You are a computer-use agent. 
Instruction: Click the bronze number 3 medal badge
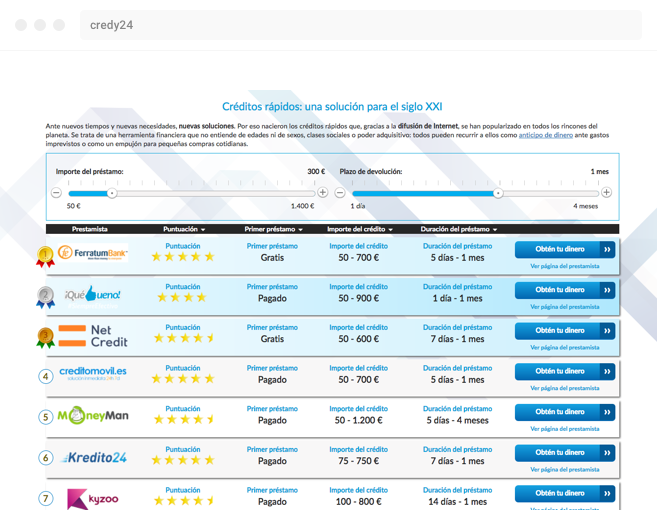[45, 338]
